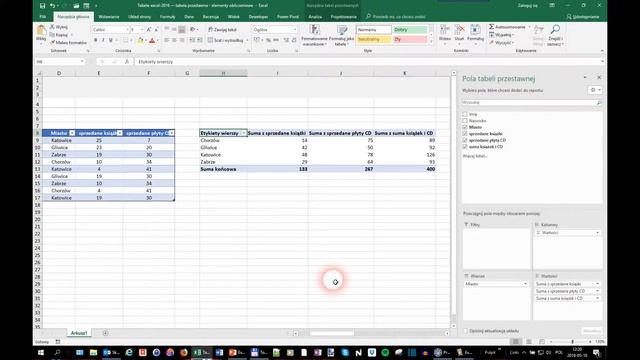Click Zaloguj się sign-in button

pos(528,6)
